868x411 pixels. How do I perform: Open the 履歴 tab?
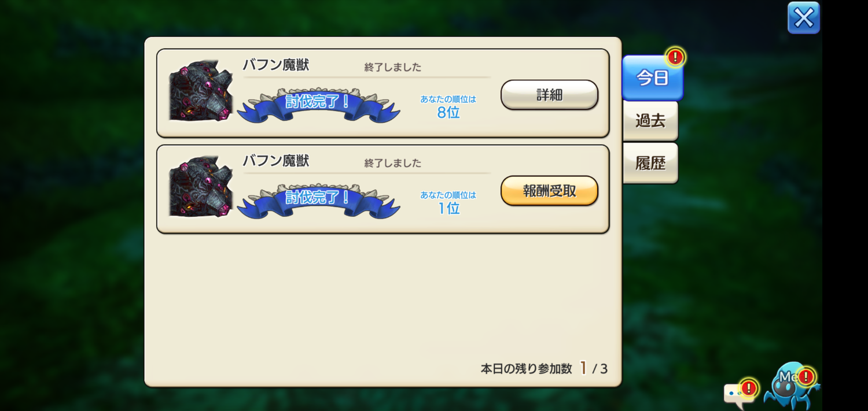click(650, 164)
